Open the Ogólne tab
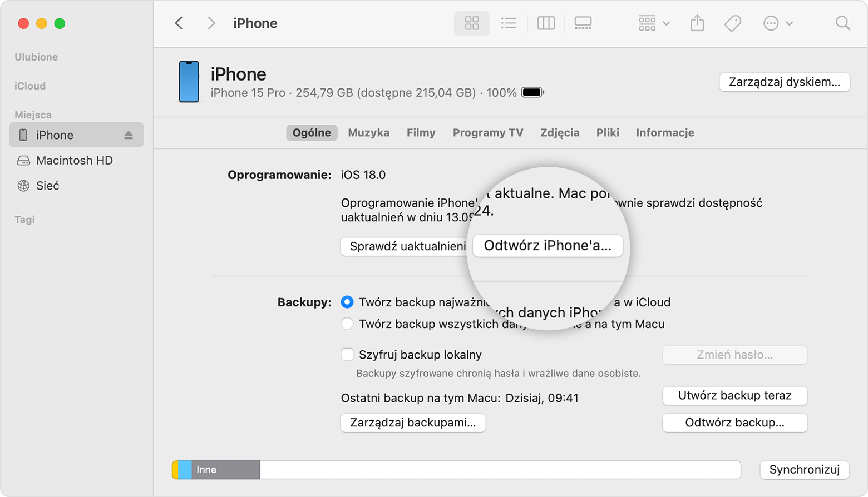 [312, 133]
